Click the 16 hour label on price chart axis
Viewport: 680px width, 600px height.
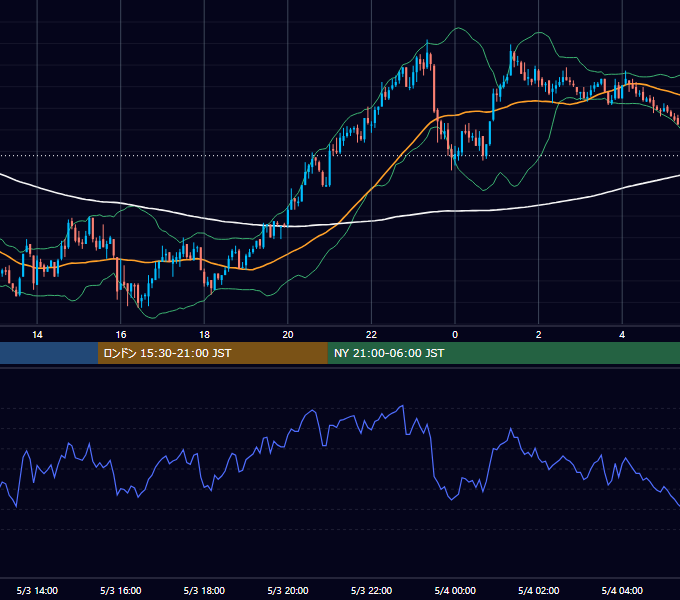pyautogui.click(x=121, y=335)
